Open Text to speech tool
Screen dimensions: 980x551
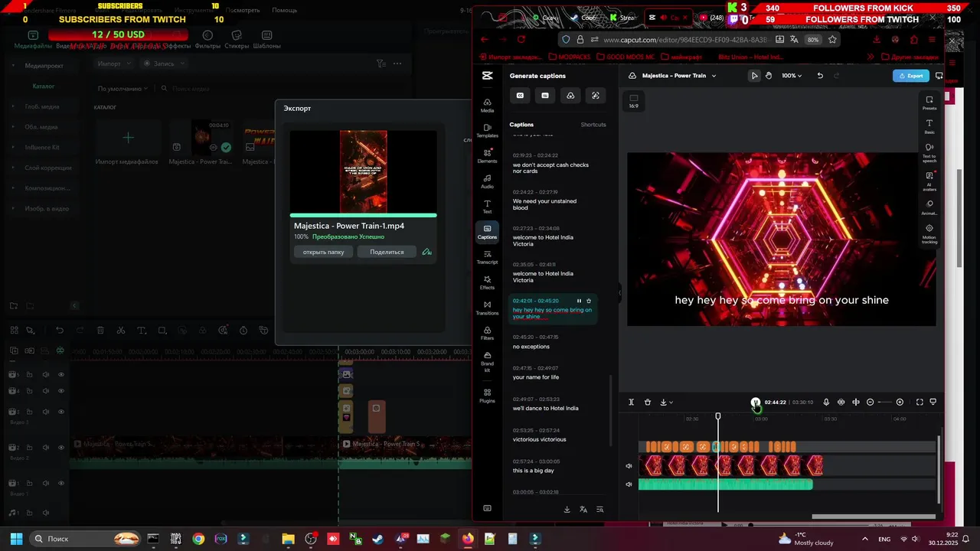click(929, 152)
